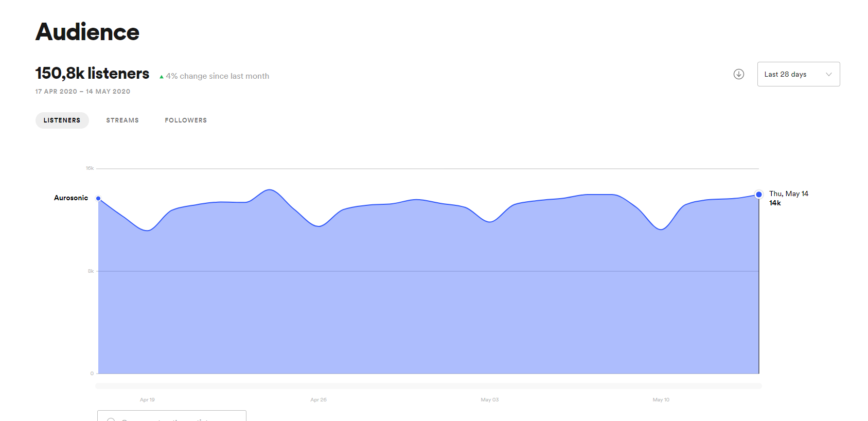Select the Listeners tab
The image size is (868, 421).
[x=62, y=120]
